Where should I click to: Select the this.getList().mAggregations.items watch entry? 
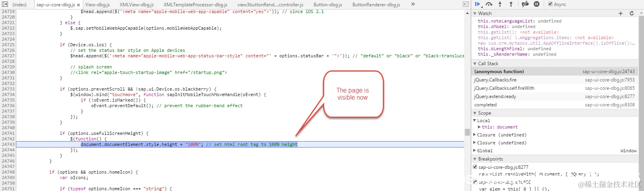coord(546,38)
